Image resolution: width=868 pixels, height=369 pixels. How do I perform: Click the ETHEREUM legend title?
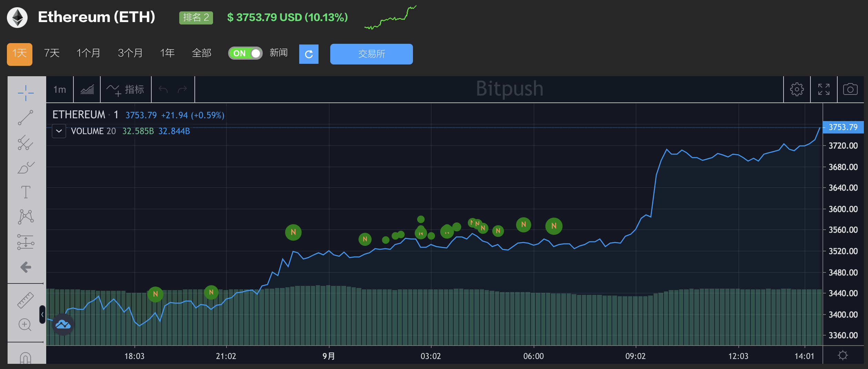pyautogui.click(x=79, y=115)
